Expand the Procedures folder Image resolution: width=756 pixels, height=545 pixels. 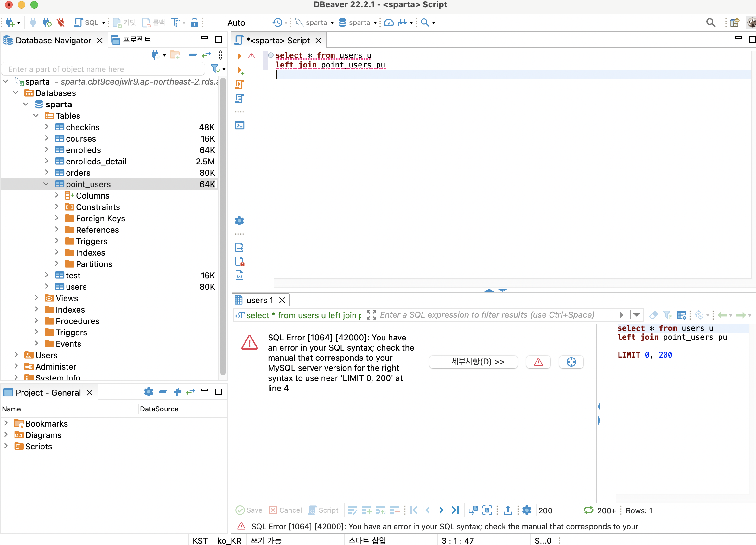click(x=36, y=321)
